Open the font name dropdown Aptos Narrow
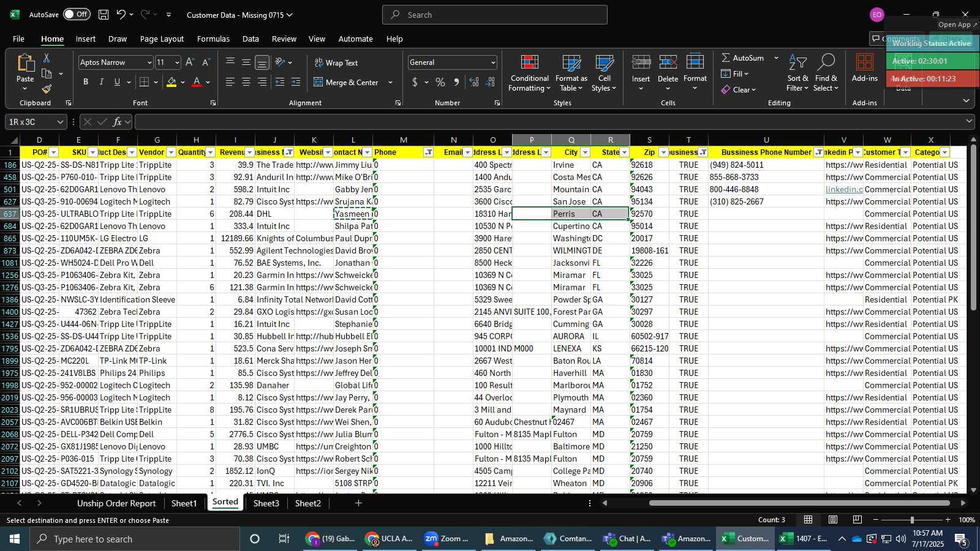The width and height of the screenshot is (980, 551). point(149,62)
